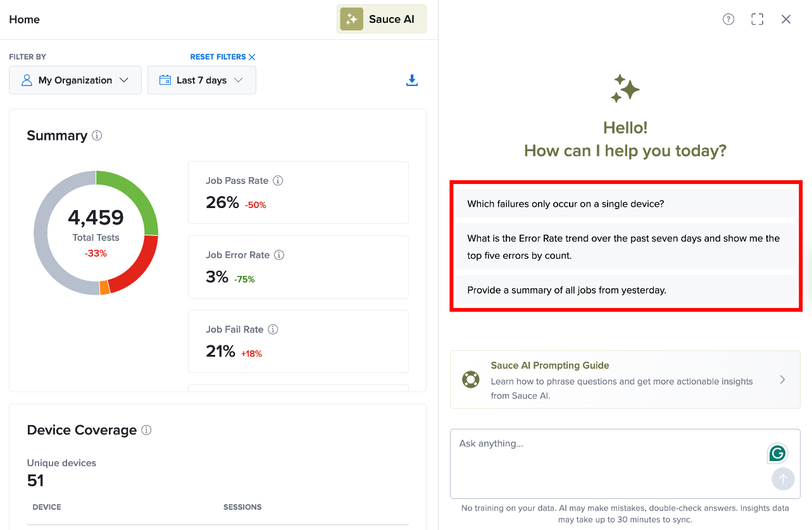Click the Sauce AI sparkle button
This screenshot has width=812, height=530.
pyautogui.click(x=382, y=19)
